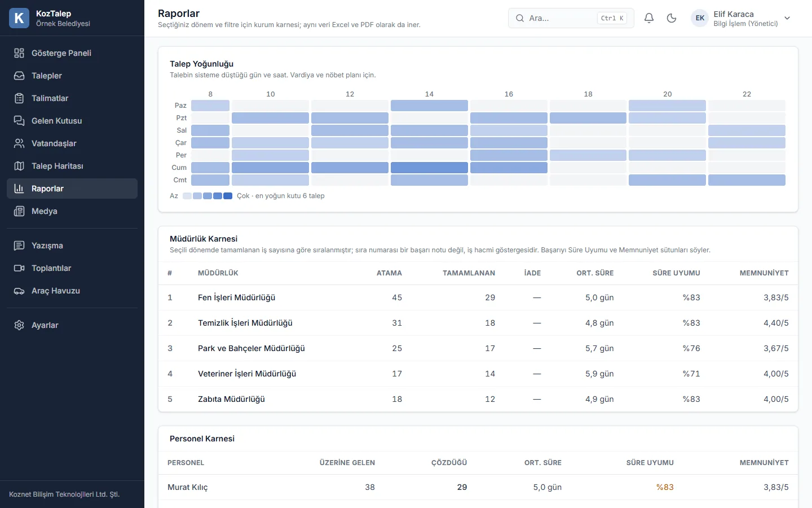Screen dimensions: 812x508
Task: Click the Ara search field
Action: tap(571, 18)
